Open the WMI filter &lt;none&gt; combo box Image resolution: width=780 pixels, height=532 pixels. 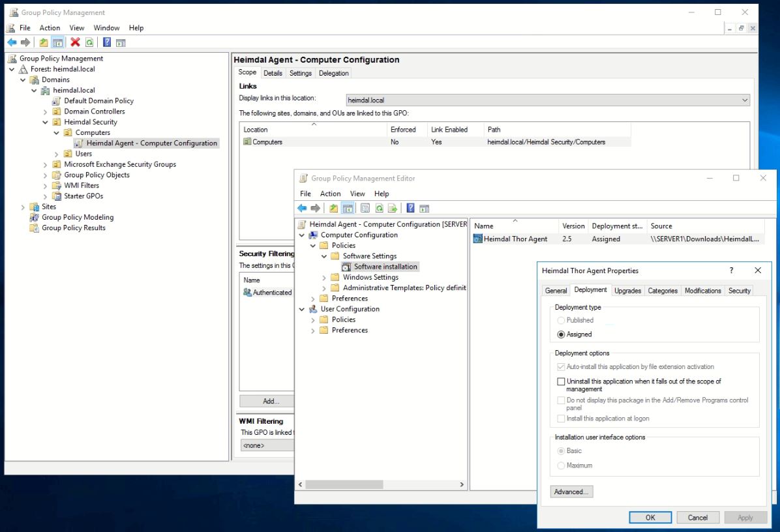point(267,445)
